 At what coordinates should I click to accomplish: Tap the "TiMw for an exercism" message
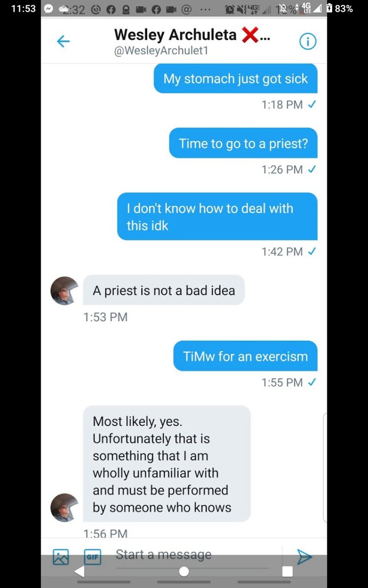coord(245,356)
